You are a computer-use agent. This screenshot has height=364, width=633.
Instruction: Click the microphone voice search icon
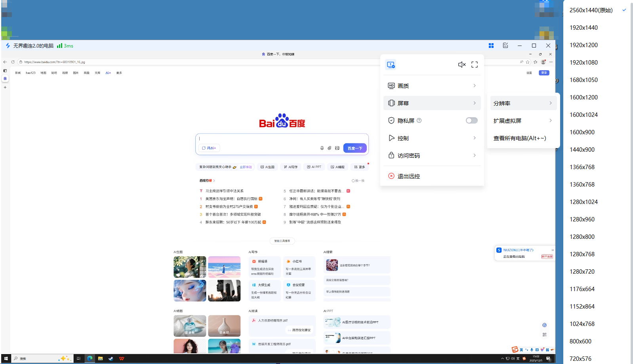point(322,148)
